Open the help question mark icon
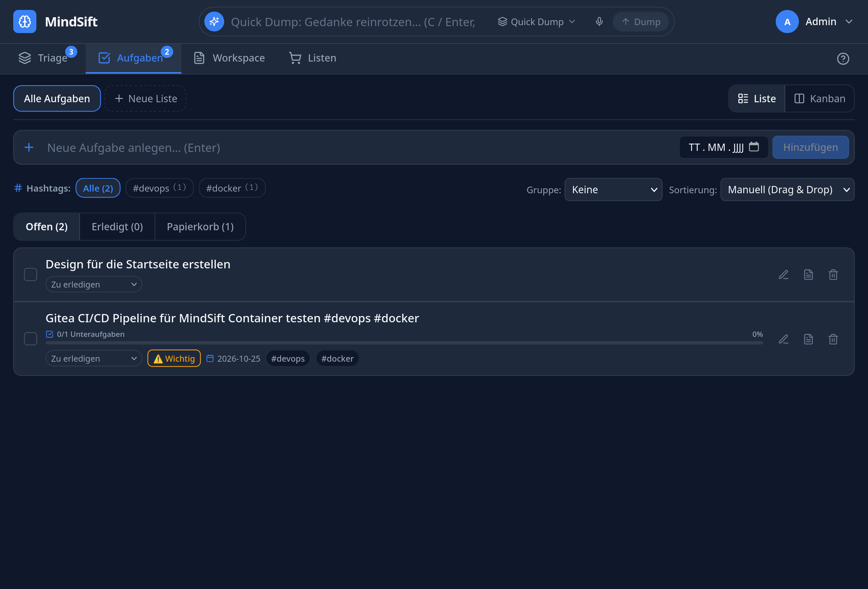This screenshot has height=589, width=868. click(x=843, y=59)
